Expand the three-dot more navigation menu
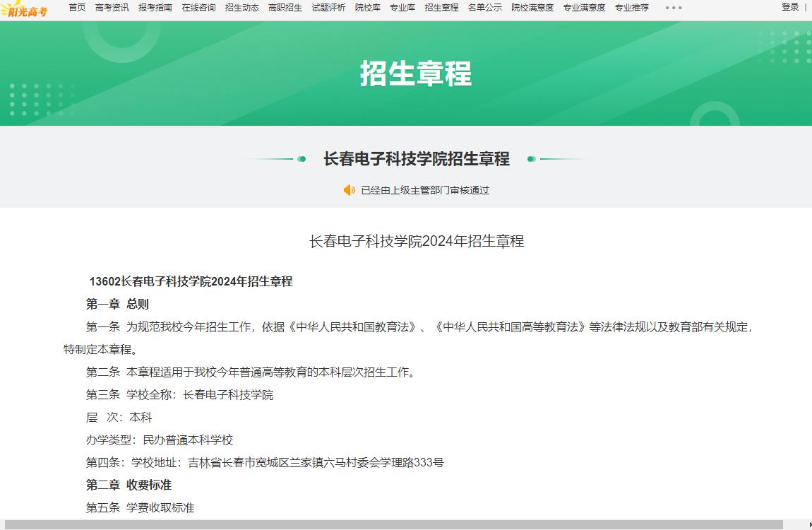Screen dimensions: 812x530 tap(674, 8)
